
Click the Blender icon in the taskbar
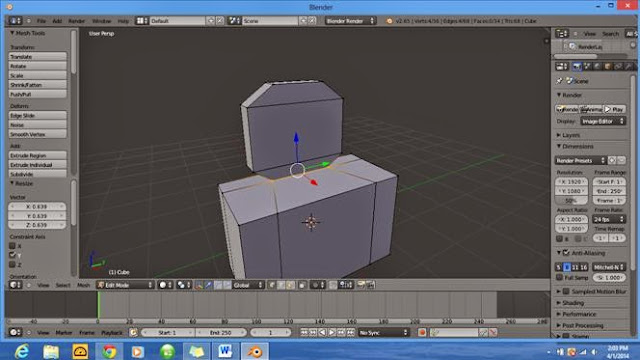255,351
